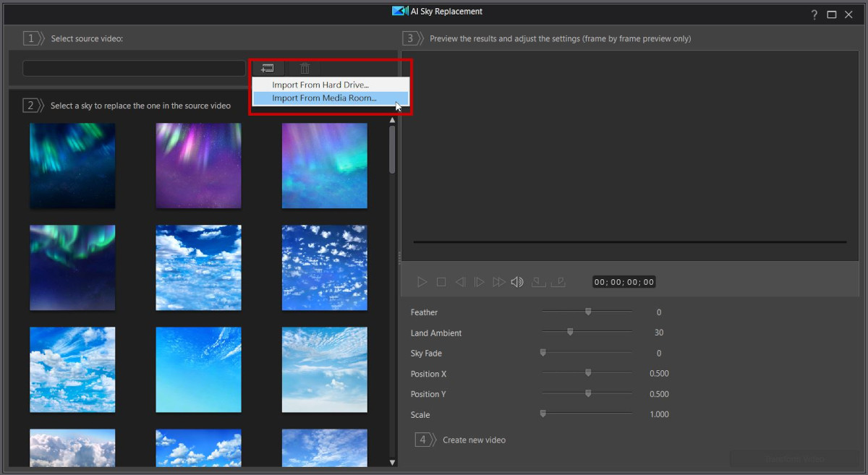Screen dimensions: 868x475
Task: Click the source video path field
Action: click(x=133, y=67)
